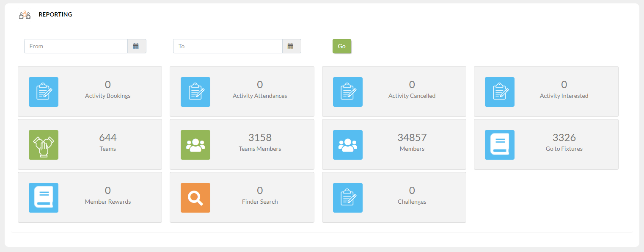This screenshot has width=644, height=252.
Task: Focus the From date input field
Action: point(76,46)
